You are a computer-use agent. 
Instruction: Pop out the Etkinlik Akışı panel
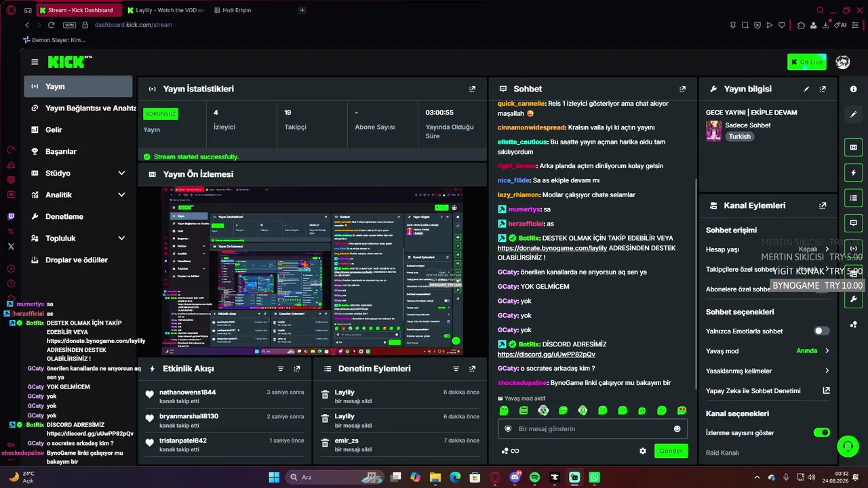297,369
